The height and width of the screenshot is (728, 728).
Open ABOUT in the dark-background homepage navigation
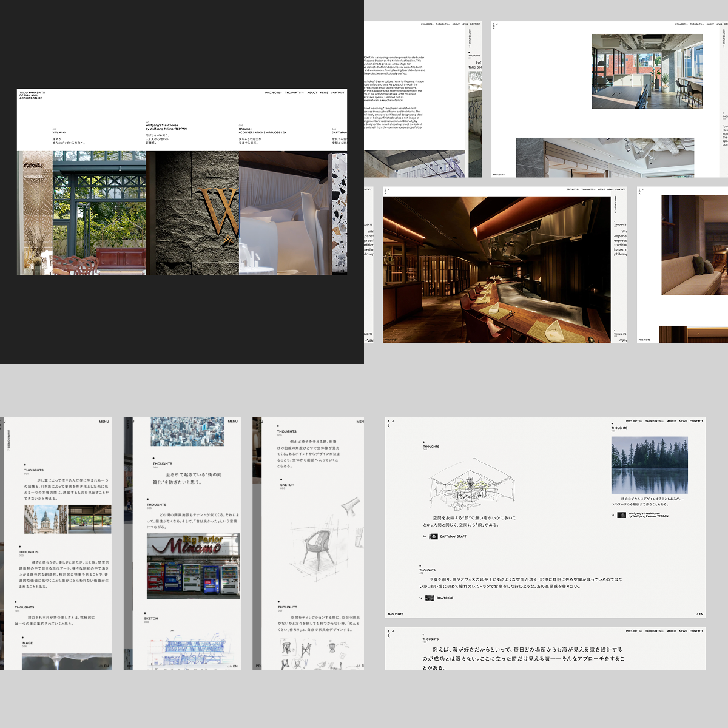(x=312, y=93)
